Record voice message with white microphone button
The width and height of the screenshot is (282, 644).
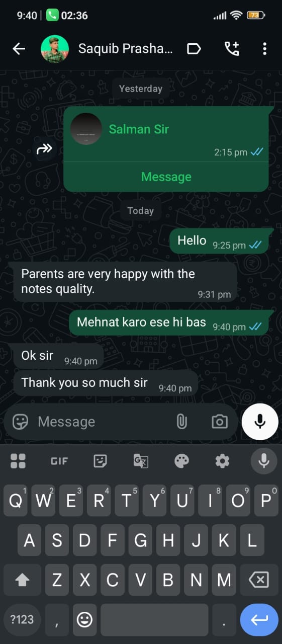click(x=260, y=422)
